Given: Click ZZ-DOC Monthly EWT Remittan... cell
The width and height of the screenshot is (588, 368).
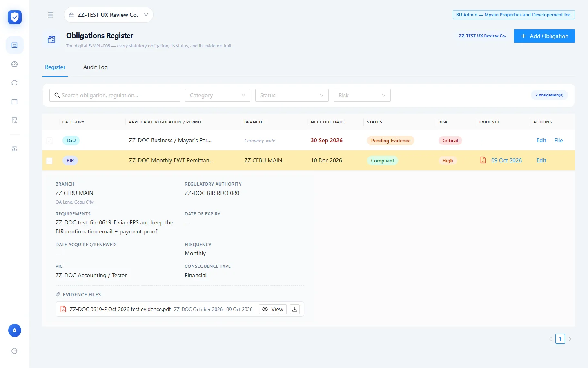Looking at the screenshot, I should pos(171,160).
